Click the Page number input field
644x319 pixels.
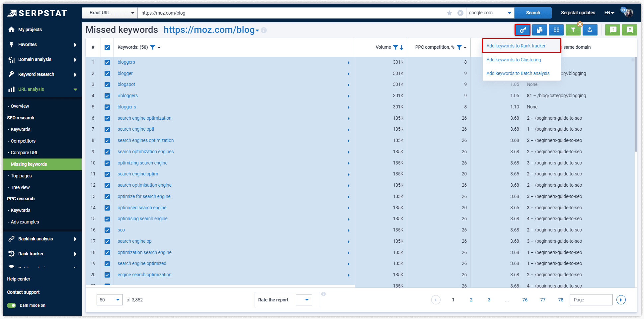click(591, 300)
